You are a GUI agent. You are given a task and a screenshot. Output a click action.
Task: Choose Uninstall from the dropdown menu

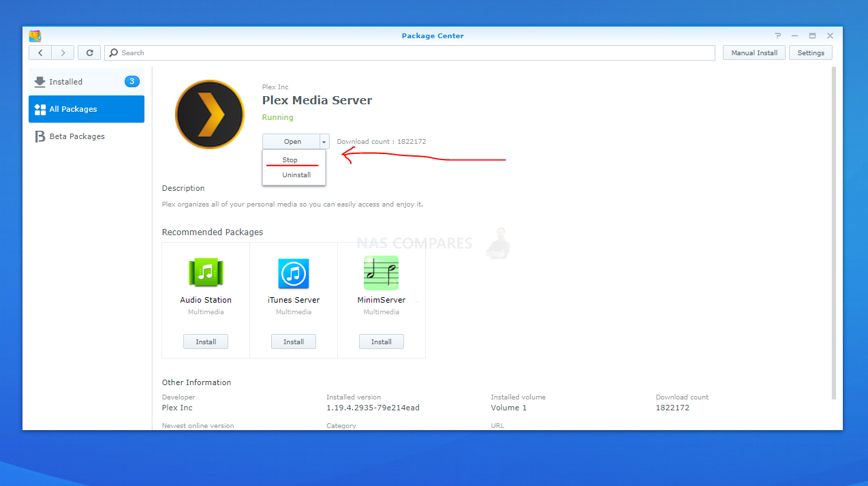[x=294, y=175]
